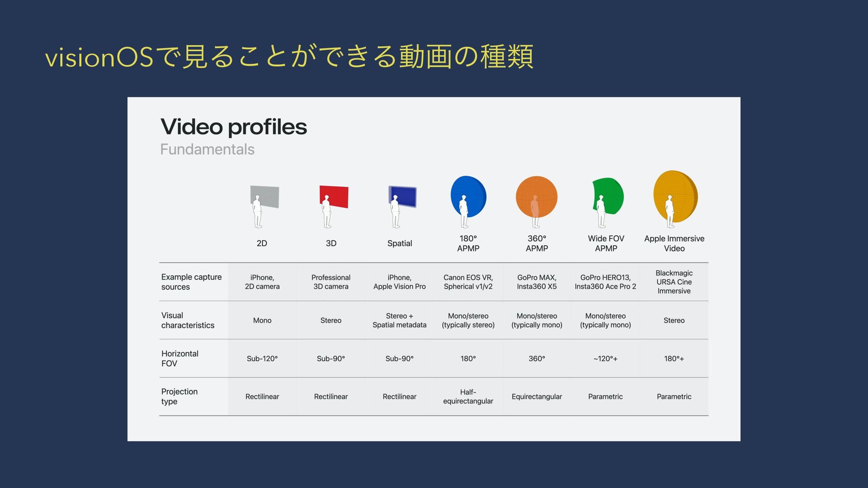
Task: Click 'Sub-90°' in the Spatial column
Action: (x=400, y=359)
